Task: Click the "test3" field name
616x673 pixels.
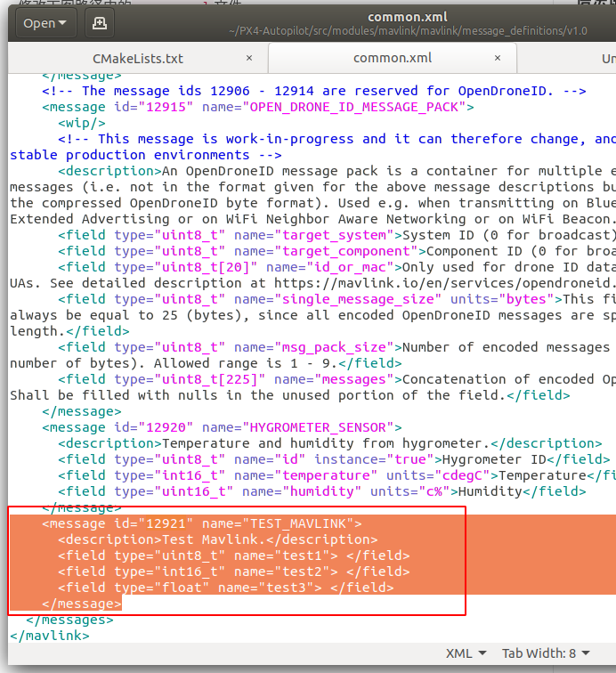Action: coord(286,588)
